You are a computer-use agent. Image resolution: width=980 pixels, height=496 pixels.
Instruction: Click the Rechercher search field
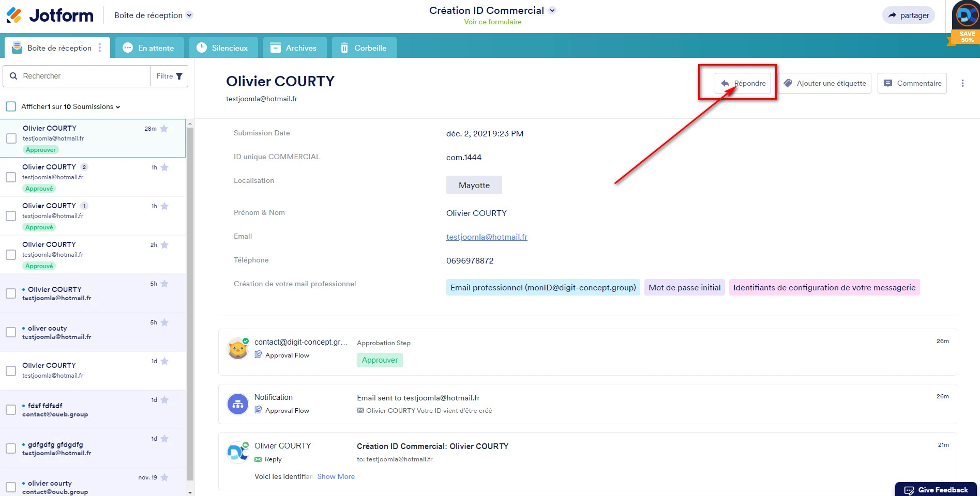83,76
